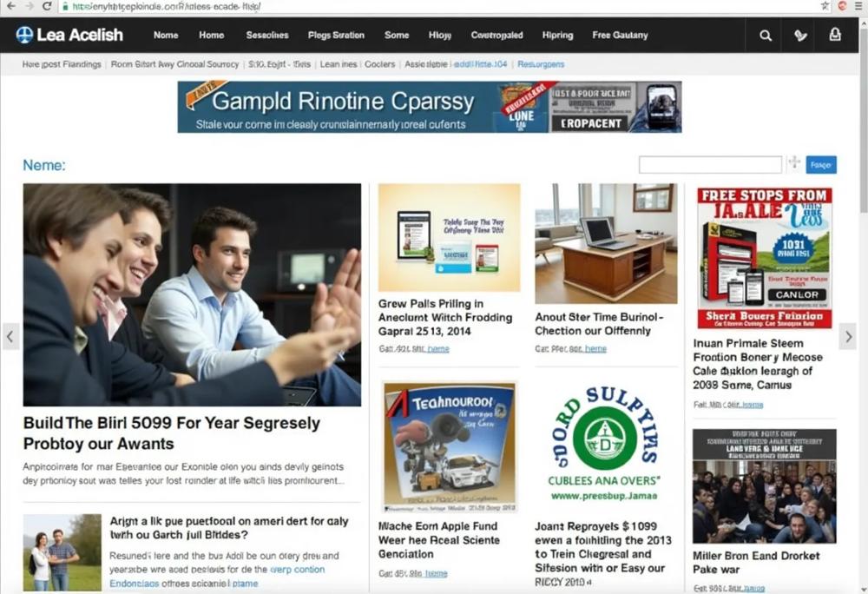The width and height of the screenshot is (868, 594).
Task: Click the Hore post Fiandings sub-navigation link
Action: 62,64
